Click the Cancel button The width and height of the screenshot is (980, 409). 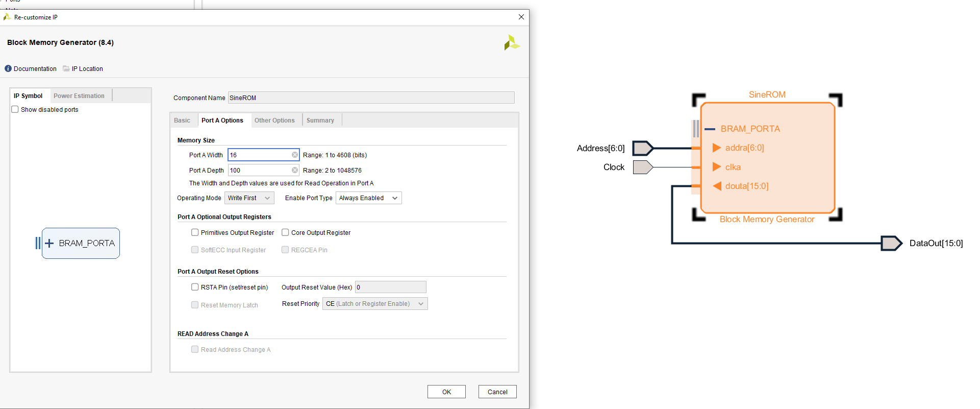pyautogui.click(x=497, y=392)
